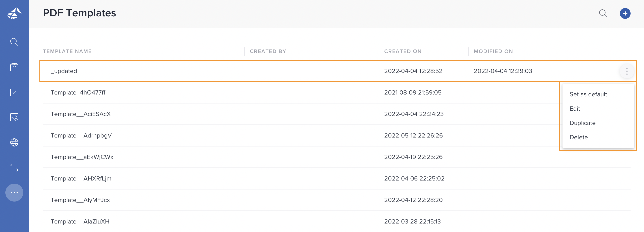Sort by Template Name column header

click(67, 51)
